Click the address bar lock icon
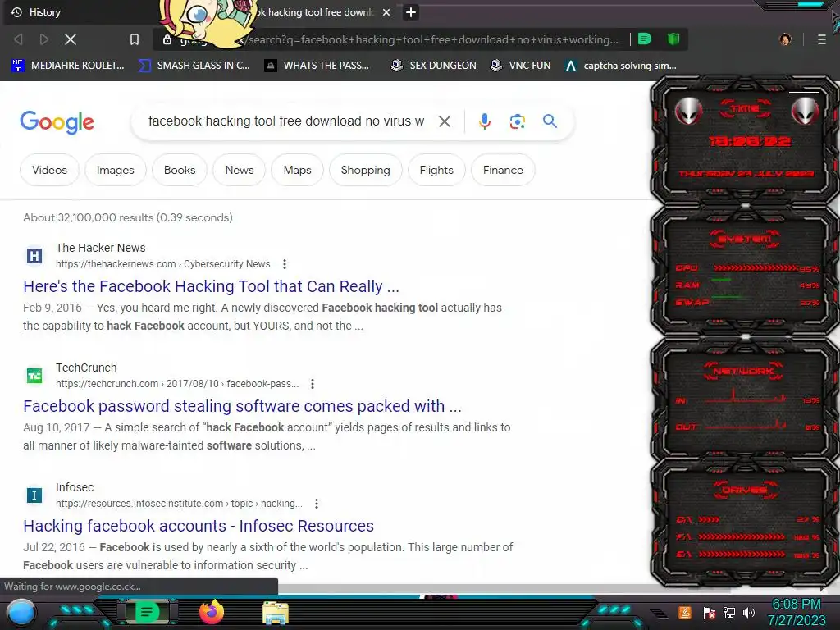 click(167, 39)
